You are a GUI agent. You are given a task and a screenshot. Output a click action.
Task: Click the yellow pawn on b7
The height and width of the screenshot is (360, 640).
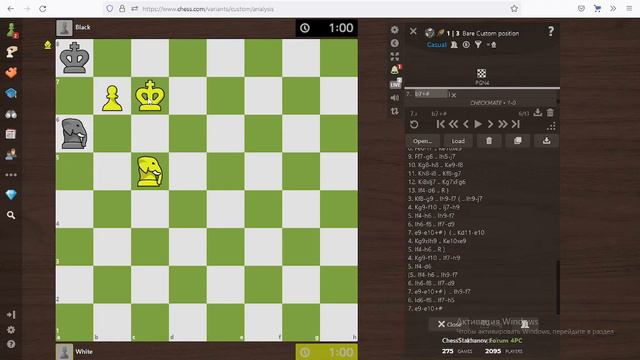click(x=112, y=98)
